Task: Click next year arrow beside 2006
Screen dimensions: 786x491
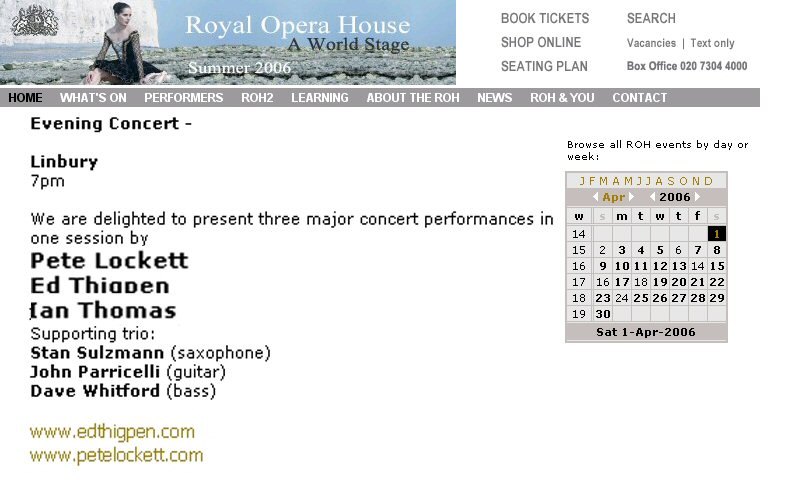Action: pos(697,197)
